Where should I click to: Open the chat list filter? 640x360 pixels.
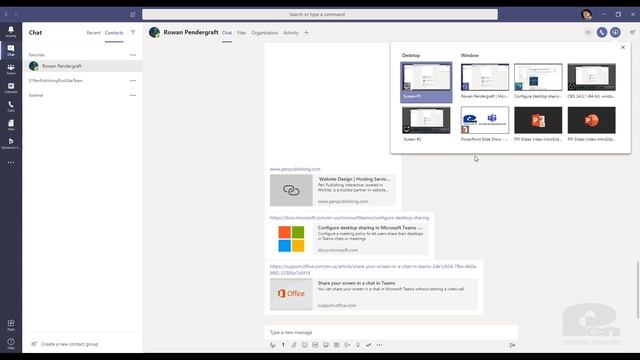click(133, 33)
